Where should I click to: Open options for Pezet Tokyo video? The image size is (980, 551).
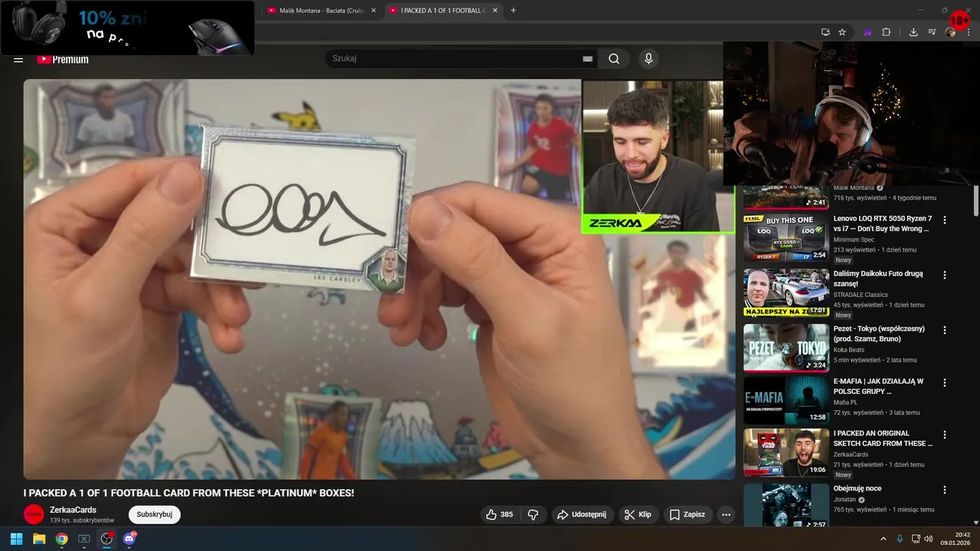[944, 330]
